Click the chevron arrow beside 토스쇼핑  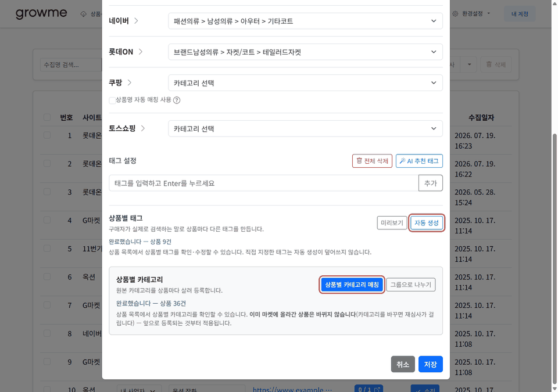[x=143, y=128]
